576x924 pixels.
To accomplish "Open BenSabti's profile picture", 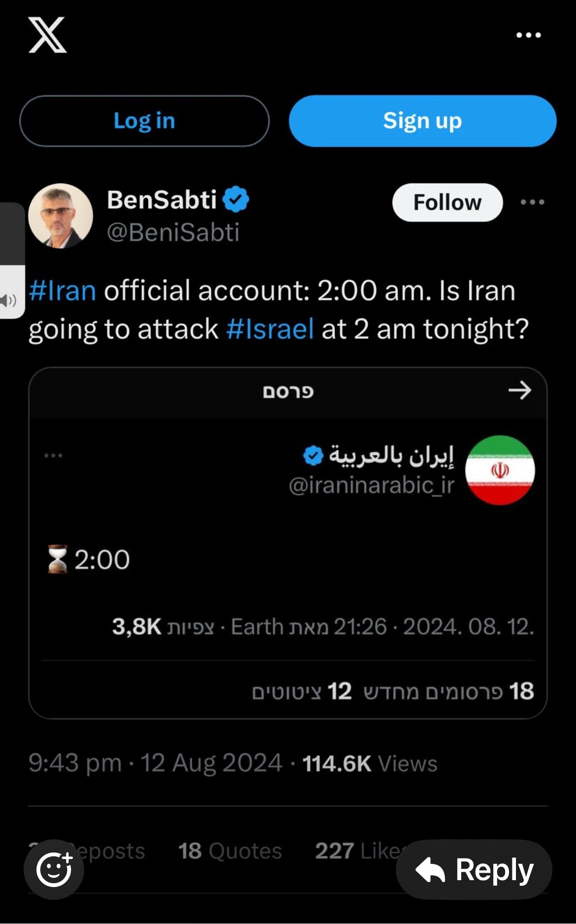I will (x=61, y=216).
